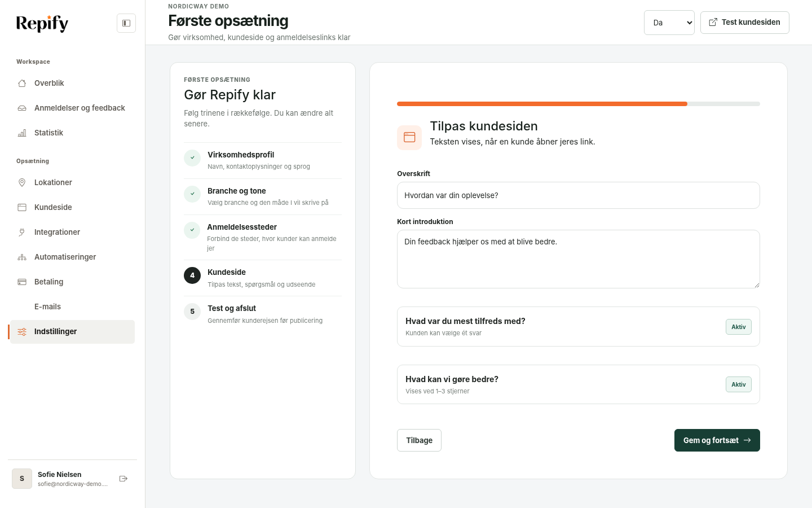Click the checkmark next to Virksomhedsprofil
The image size is (812, 508).
point(192,157)
